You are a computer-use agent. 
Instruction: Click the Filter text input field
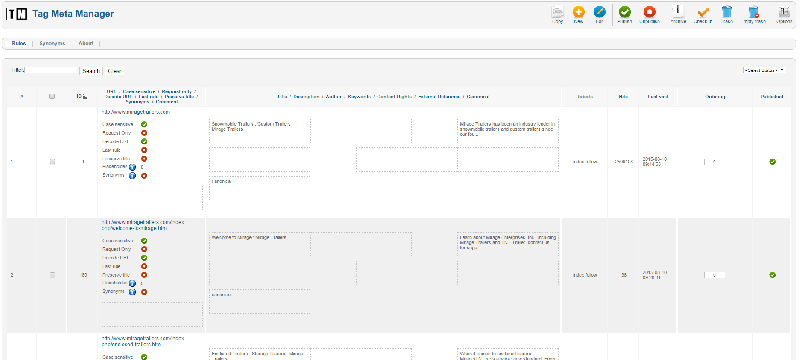tap(51, 70)
